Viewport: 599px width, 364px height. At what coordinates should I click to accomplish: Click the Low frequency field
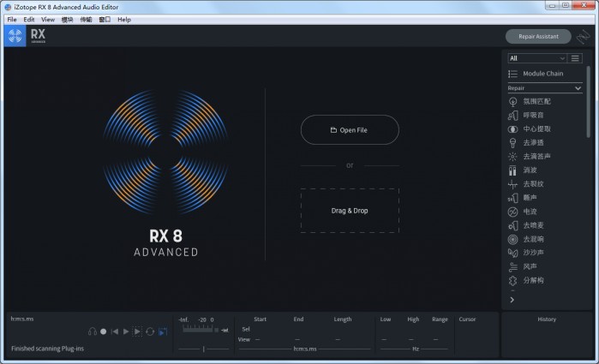[384, 339]
